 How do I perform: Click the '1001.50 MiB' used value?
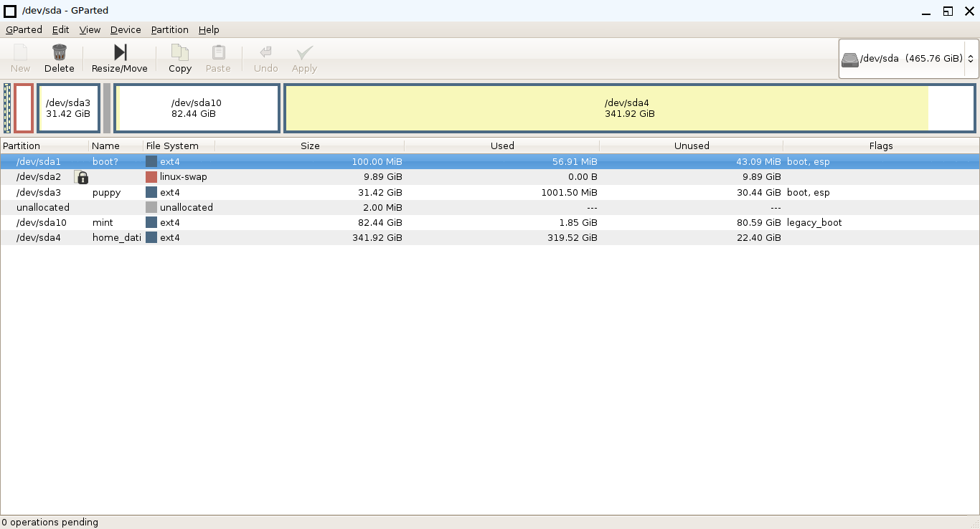pos(569,193)
